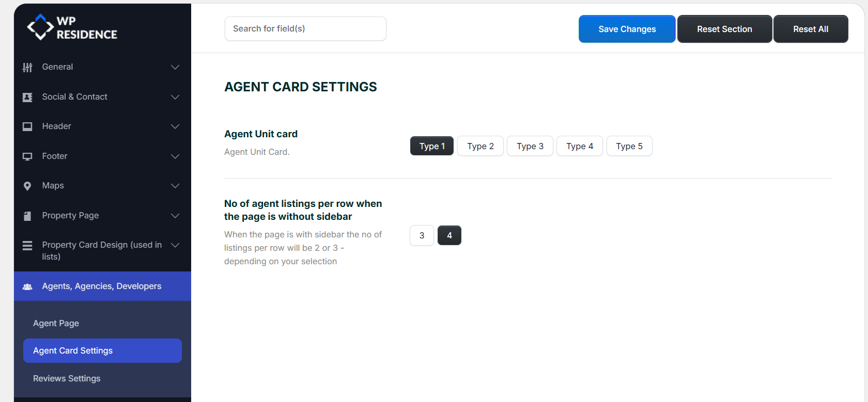Expand Property Card Design chevron
The width and height of the screenshot is (868, 402).
click(175, 245)
